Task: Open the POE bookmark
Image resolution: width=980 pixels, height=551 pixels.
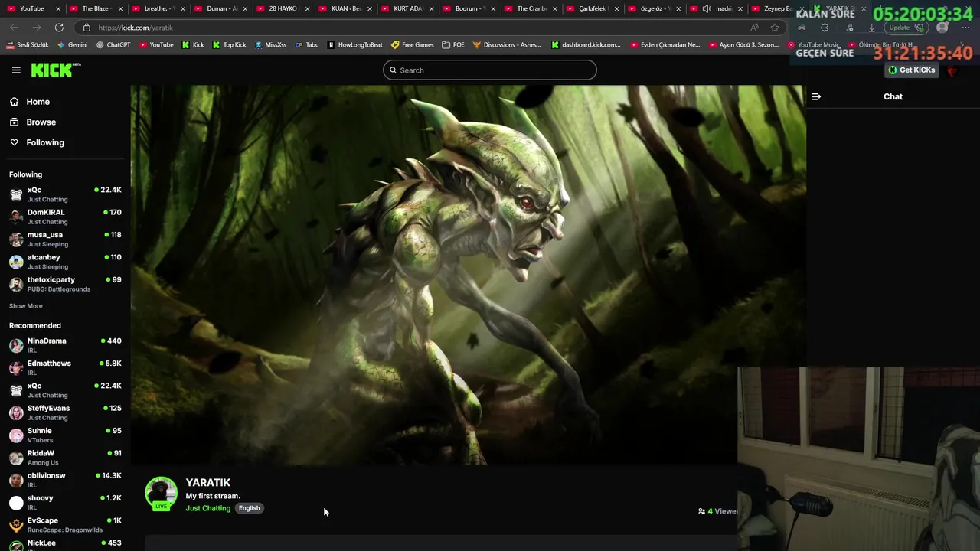Action: (x=453, y=45)
